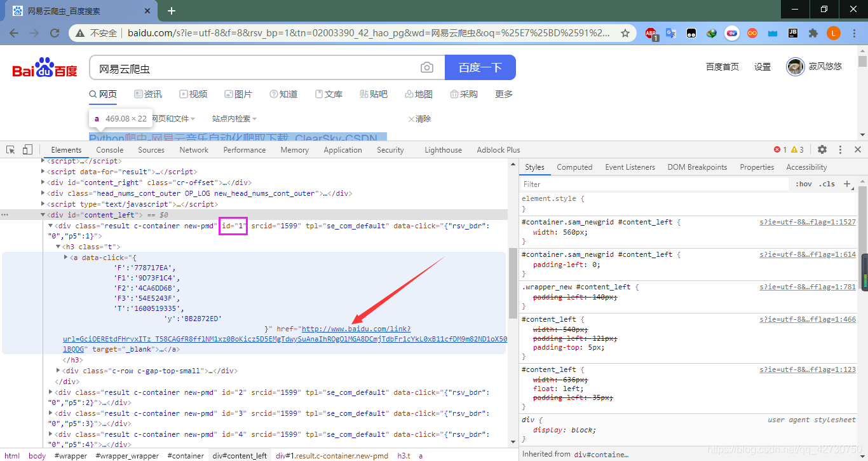Image resolution: width=868 pixels, height=461 pixels.
Task: Open the Baidu 设置 link
Action: 763,67
